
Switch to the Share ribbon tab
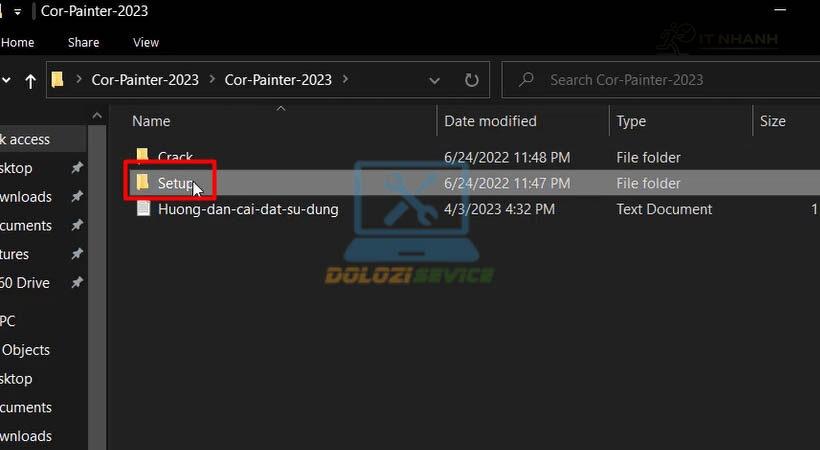(x=83, y=42)
